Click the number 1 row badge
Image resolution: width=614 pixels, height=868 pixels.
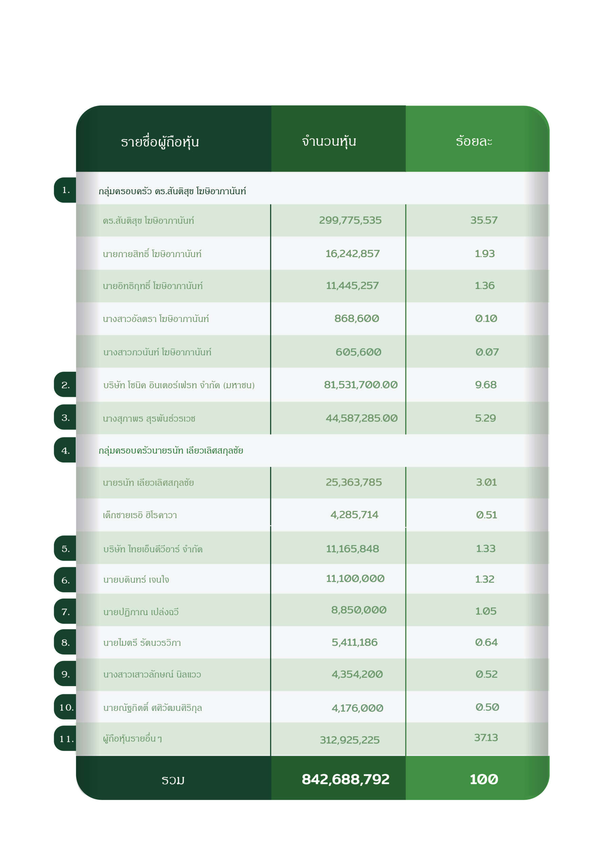65,190
